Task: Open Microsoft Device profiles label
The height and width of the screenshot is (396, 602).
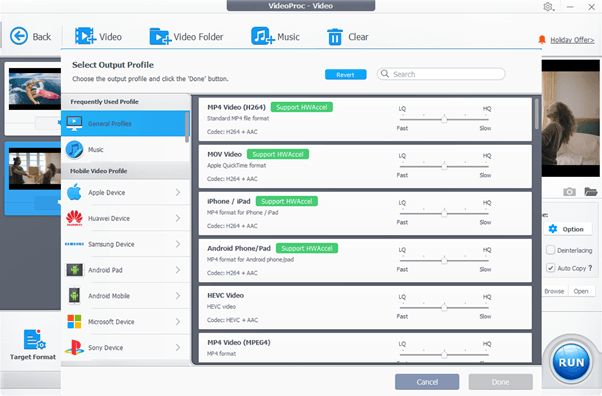Action: point(111,322)
